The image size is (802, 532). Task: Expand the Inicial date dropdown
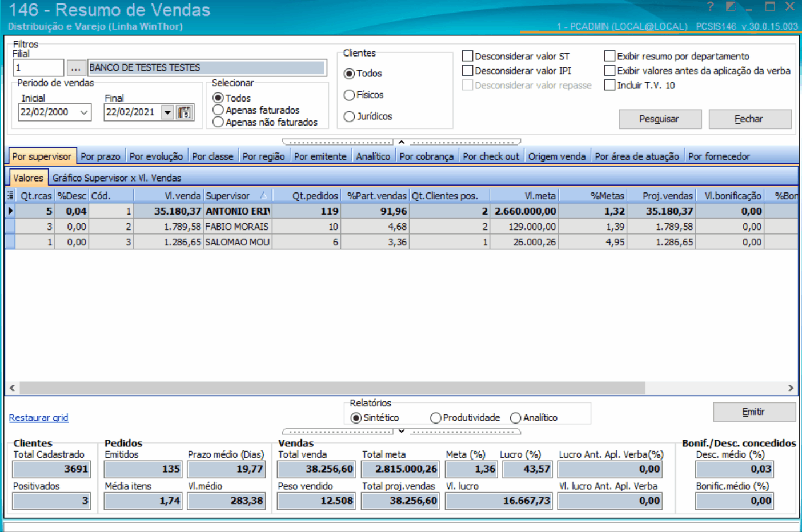pos(84,112)
